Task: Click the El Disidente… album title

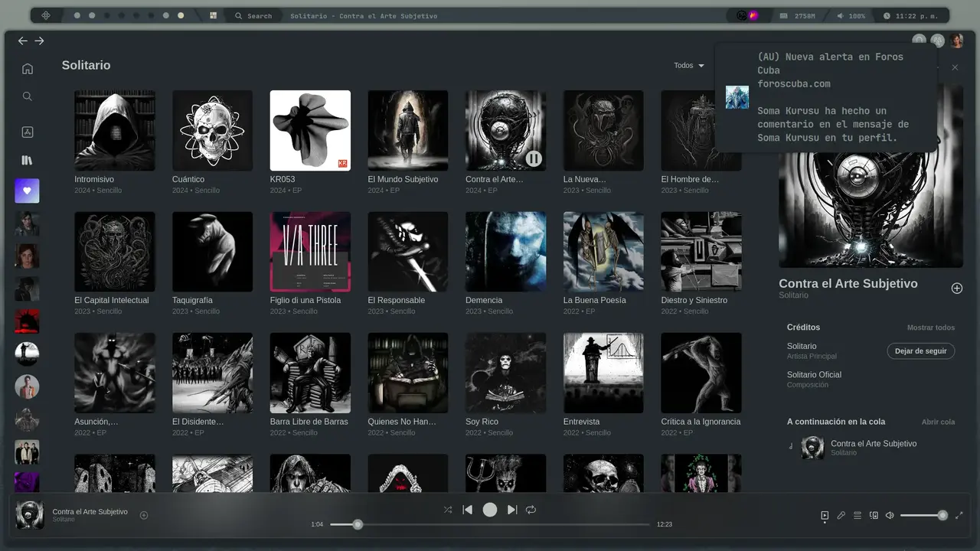Action: [198, 422]
